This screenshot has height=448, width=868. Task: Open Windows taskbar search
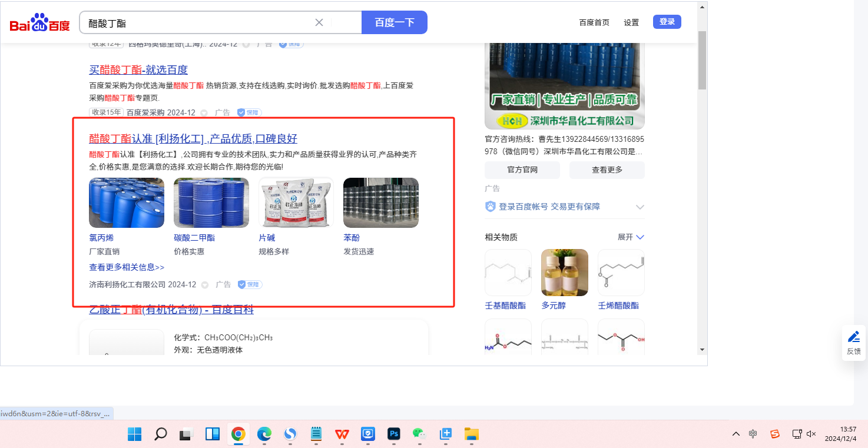point(160,434)
